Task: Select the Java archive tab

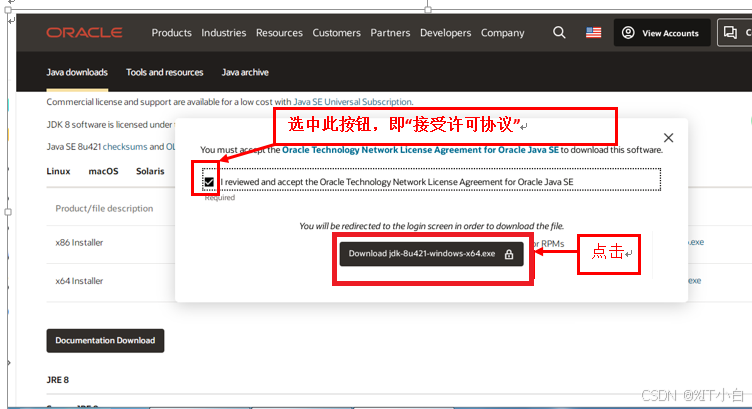Action: (x=245, y=72)
